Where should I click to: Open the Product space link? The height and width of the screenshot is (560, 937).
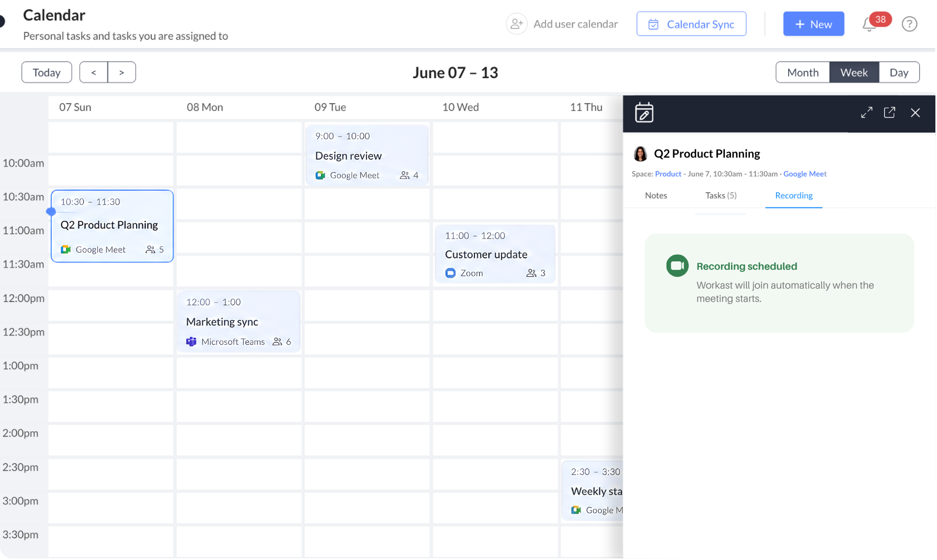coord(668,174)
